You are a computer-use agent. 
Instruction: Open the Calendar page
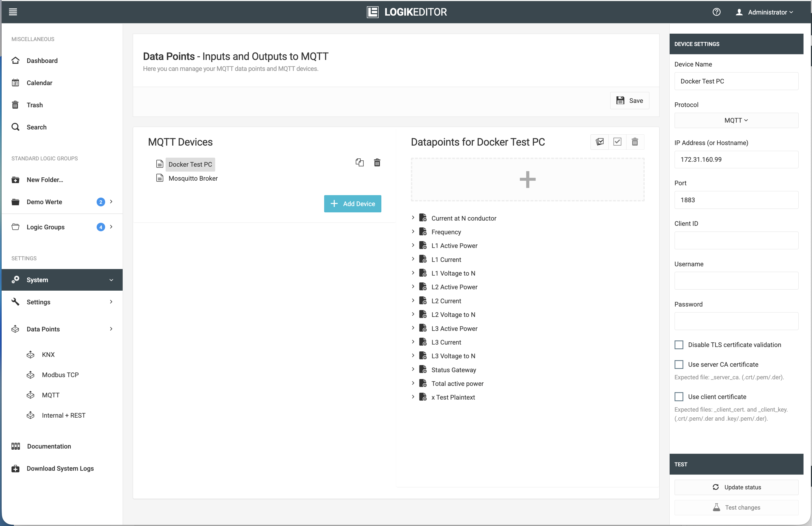pos(39,83)
